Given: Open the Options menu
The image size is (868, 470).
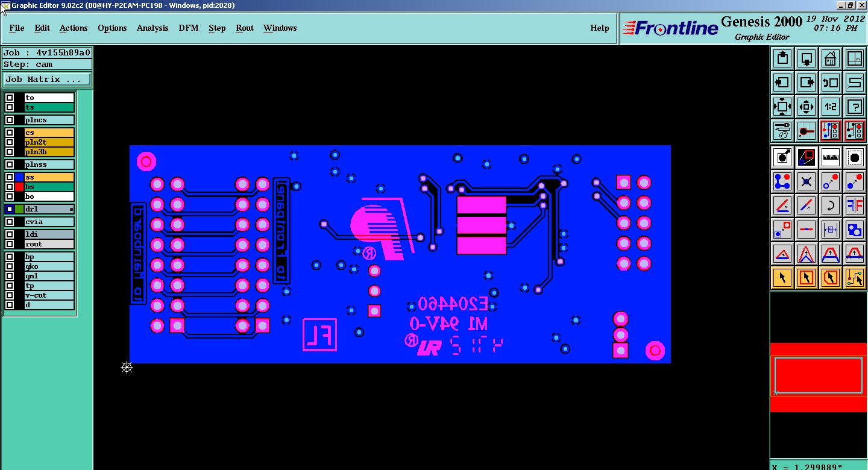Looking at the screenshot, I should pyautogui.click(x=112, y=28).
